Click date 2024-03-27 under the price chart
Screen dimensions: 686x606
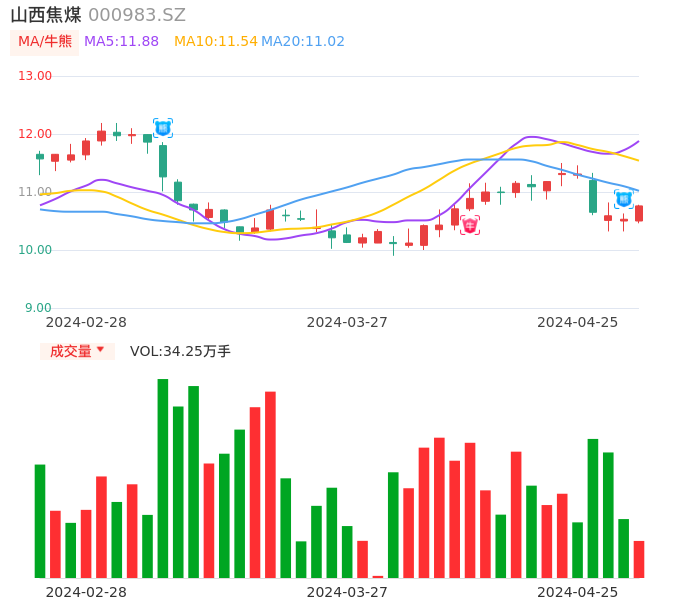coord(347,322)
